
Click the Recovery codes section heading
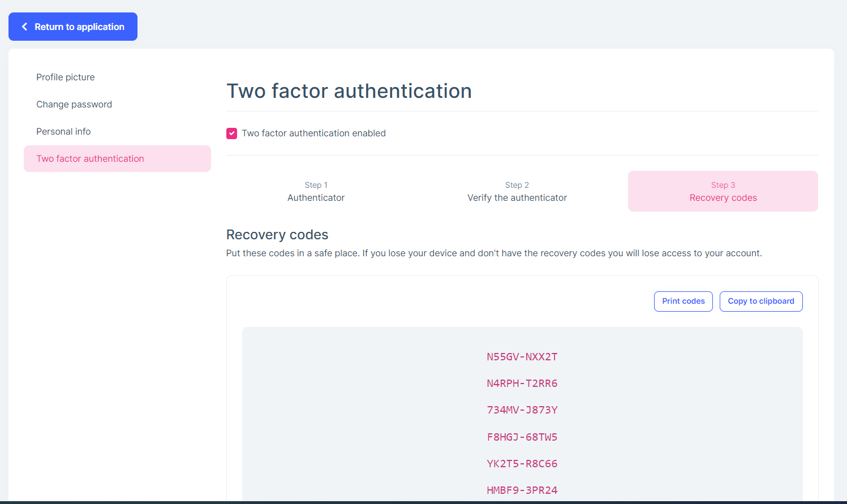tap(277, 235)
